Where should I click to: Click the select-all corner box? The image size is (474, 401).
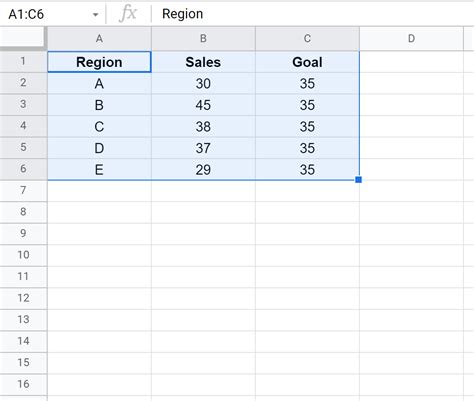[x=22, y=38]
